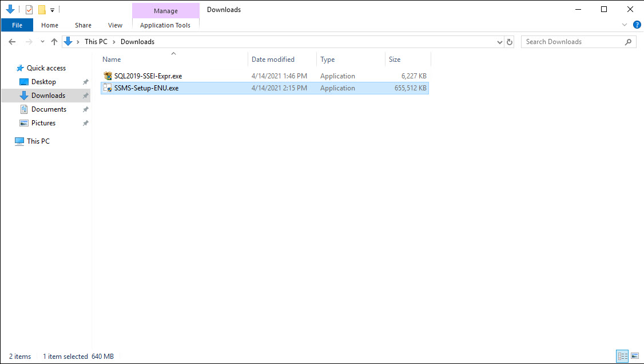The height and width of the screenshot is (364, 644).
Task: Click the This PC monitor icon
Action: [19, 141]
